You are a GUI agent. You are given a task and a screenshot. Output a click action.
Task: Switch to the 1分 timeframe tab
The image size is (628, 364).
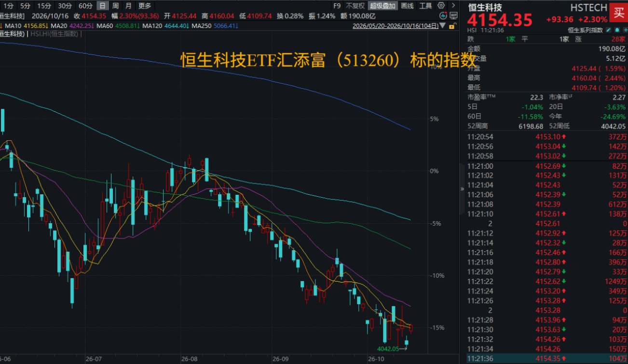[8, 6]
